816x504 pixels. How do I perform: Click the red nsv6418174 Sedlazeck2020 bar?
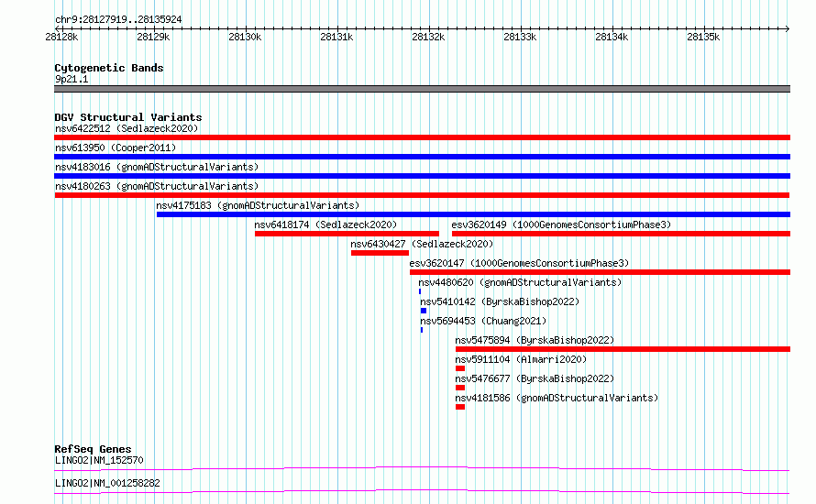click(347, 234)
